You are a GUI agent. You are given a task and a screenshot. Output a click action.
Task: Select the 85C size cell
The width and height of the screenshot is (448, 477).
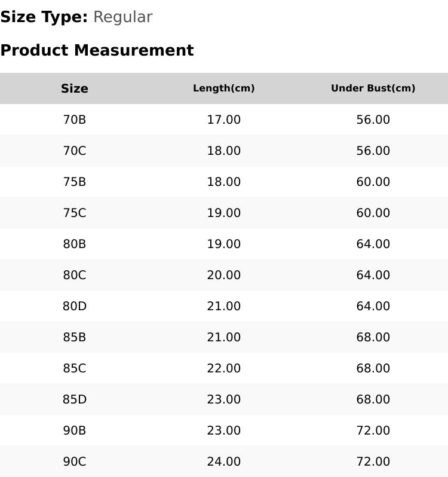point(75,368)
